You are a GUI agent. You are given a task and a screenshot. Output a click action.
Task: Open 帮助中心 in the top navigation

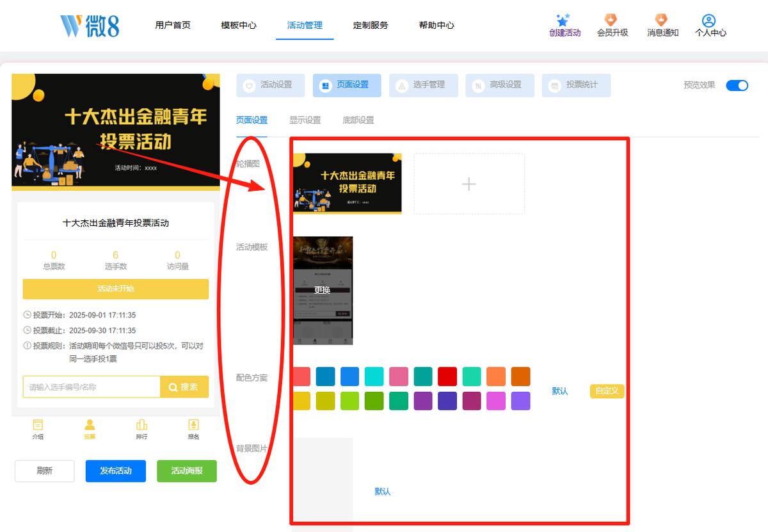436,26
